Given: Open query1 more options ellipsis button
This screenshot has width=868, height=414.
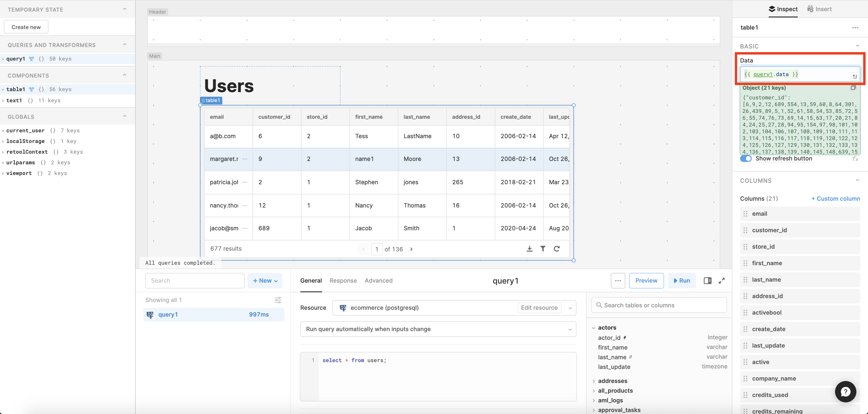Looking at the screenshot, I should pos(618,280).
